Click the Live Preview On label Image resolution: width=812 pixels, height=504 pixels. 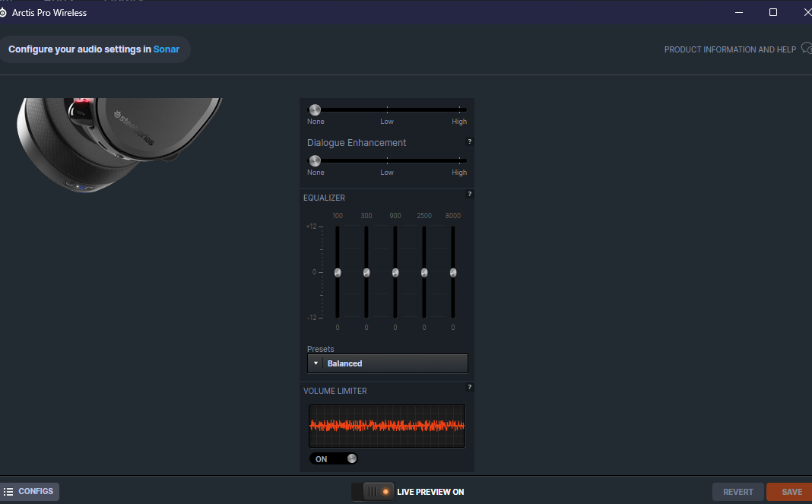click(430, 492)
